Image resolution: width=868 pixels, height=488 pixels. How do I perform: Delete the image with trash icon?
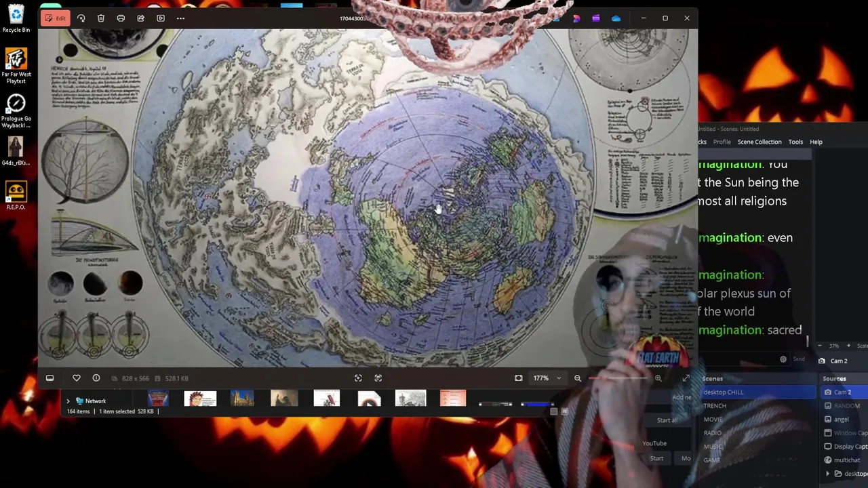tap(101, 18)
